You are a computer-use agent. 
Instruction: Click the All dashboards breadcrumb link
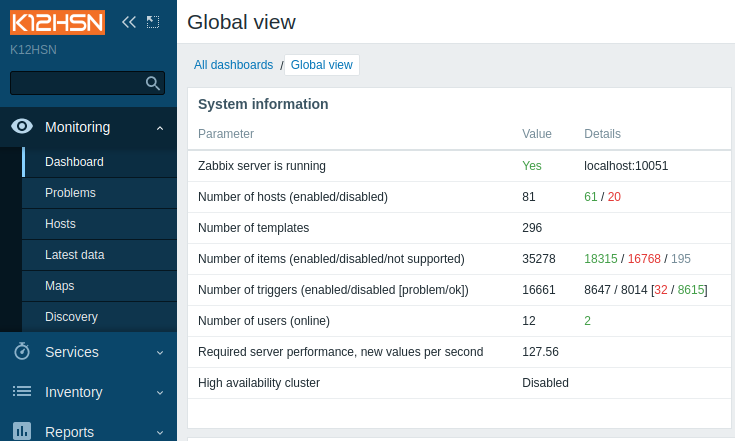[x=233, y=65]
